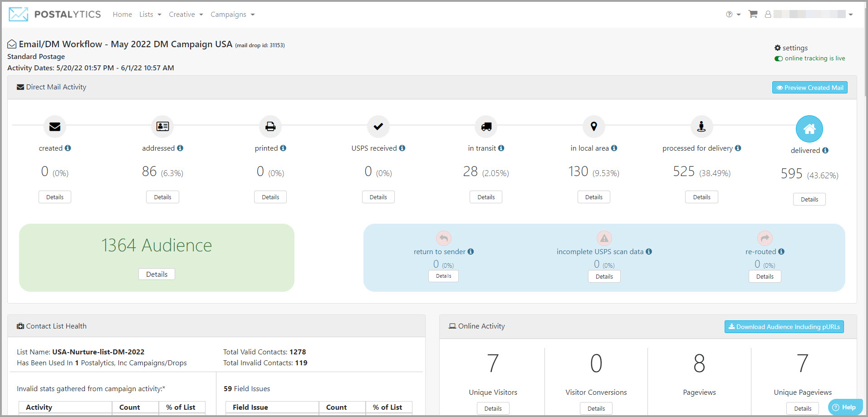Click the "USPS received" checkmark icon
This screenshot has height=417, width=868.
coord(378,127)
